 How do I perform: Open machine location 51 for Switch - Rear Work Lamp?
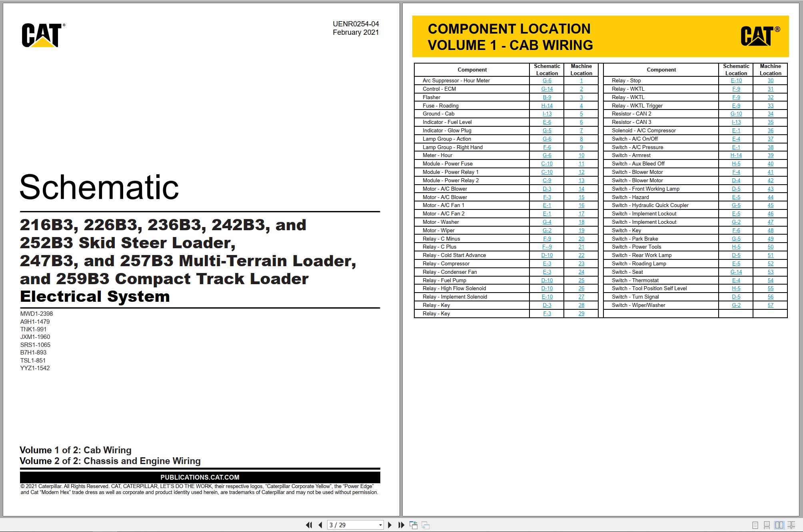point(771,255)
